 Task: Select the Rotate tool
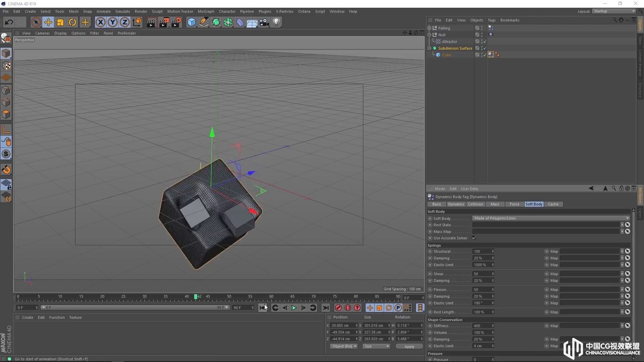72,22
